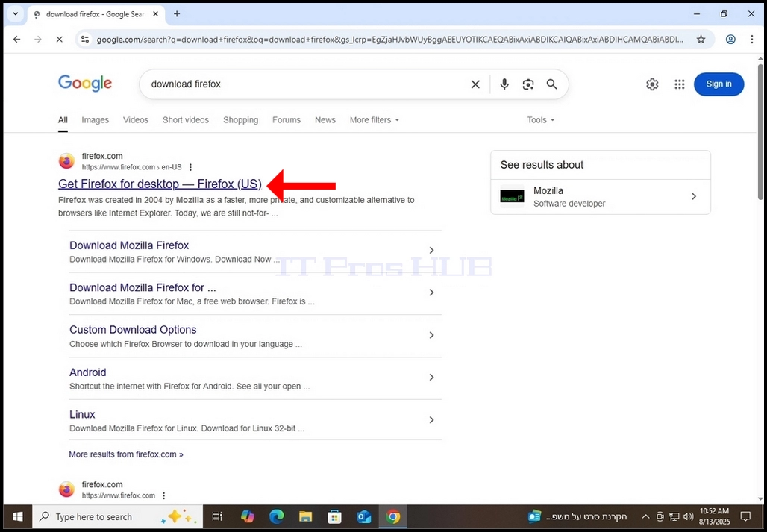Click chevron on Download Mozilla Firefox for ... row
Viewport: 767px width, 532px height.
pos(431,292)
